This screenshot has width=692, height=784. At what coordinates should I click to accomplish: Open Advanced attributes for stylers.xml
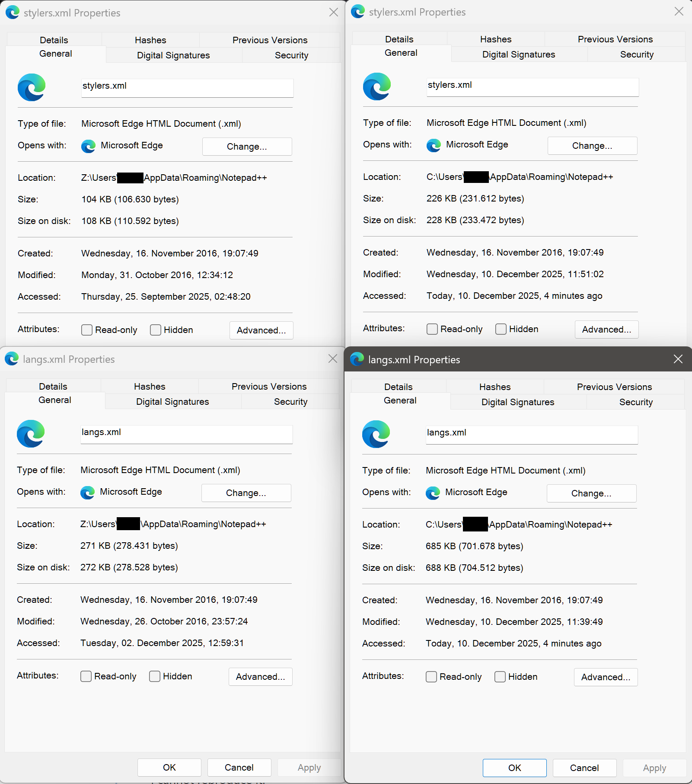[261, 330]
